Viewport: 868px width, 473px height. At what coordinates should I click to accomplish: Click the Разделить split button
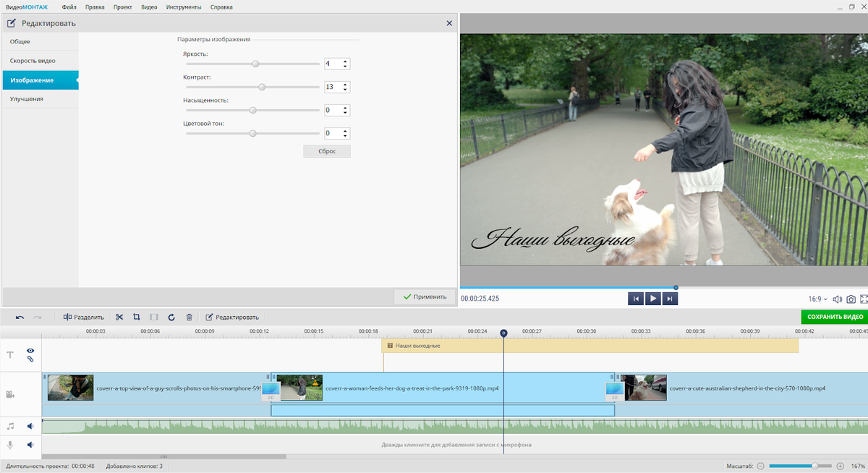(x=84, y=317)
